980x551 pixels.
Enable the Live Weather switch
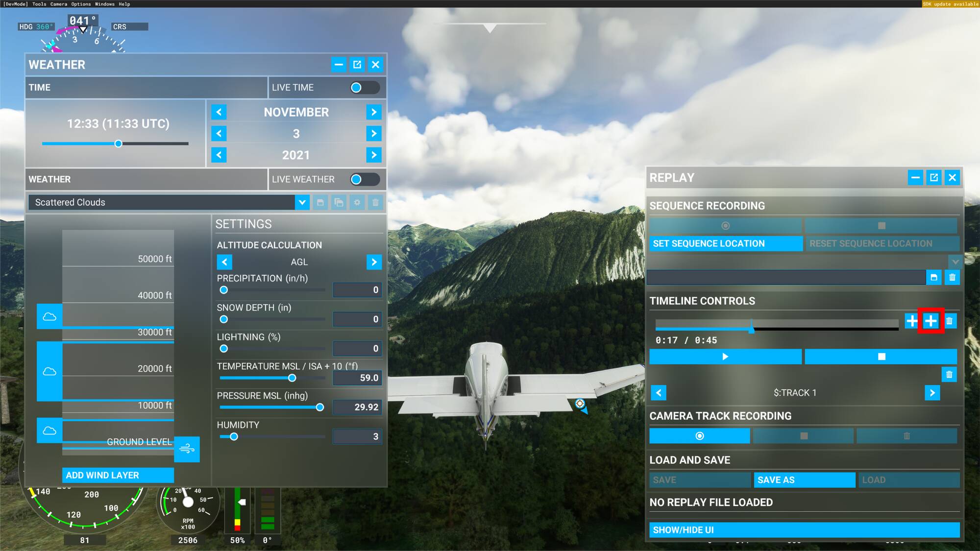point(365,179)
